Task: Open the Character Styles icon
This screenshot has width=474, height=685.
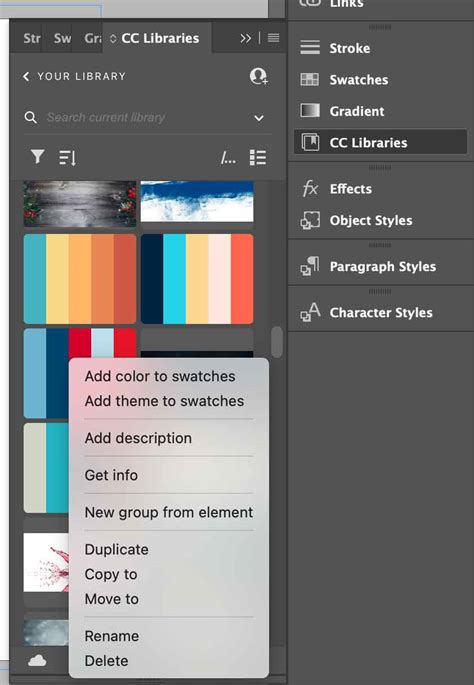Action: [x=310, y=312]
